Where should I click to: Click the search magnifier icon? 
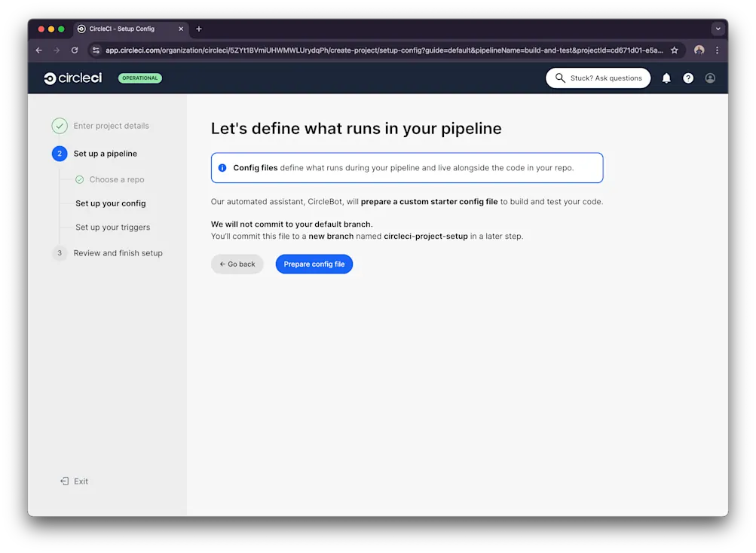[560, 78]
